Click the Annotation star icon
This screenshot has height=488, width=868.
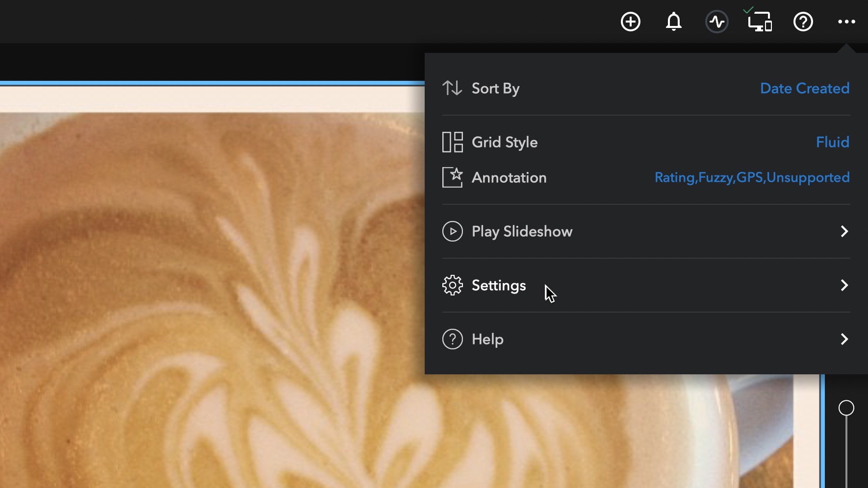click(452, 177)
